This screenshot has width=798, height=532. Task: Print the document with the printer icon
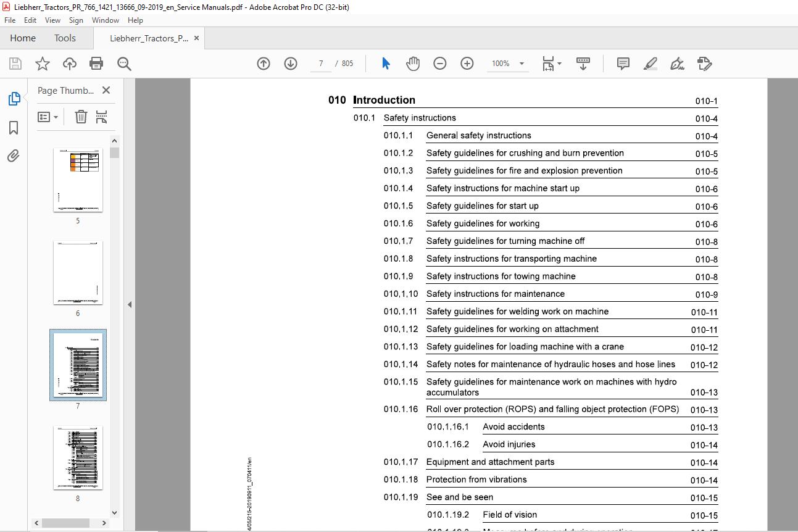click(x=96, y=64)
